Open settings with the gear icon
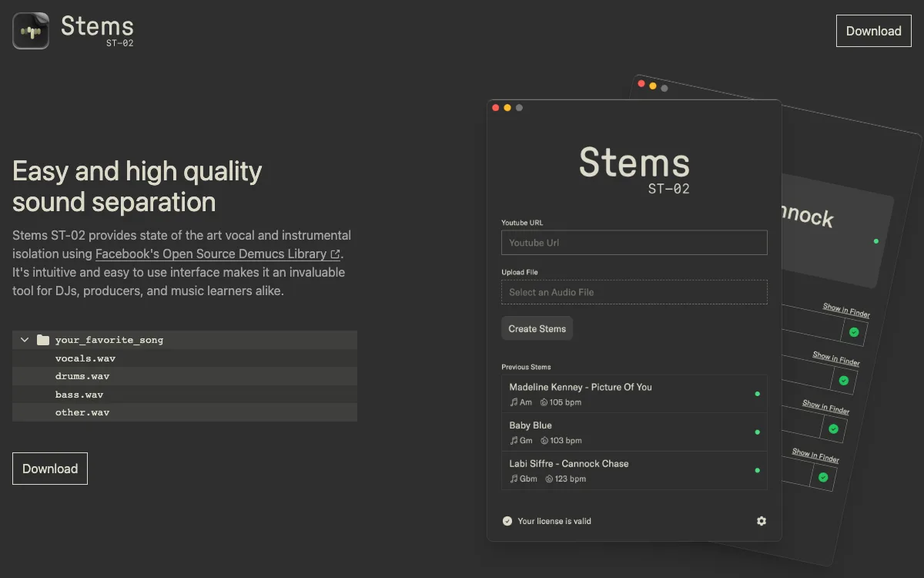This screenshot has width=924, height=578. coord(762,521)
